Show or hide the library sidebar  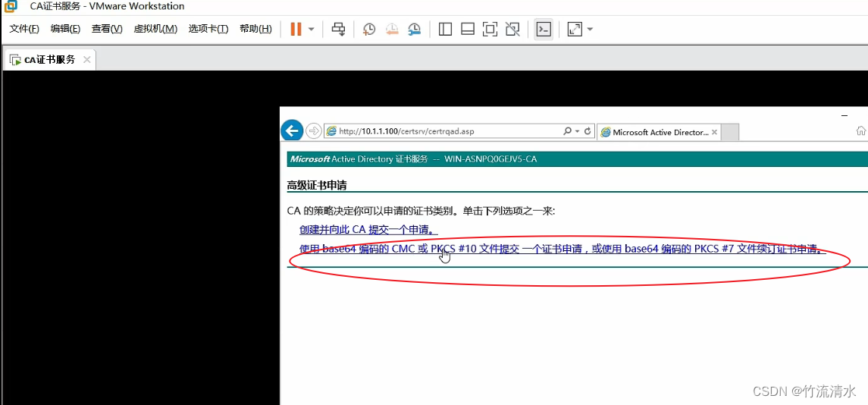[445, 30]
